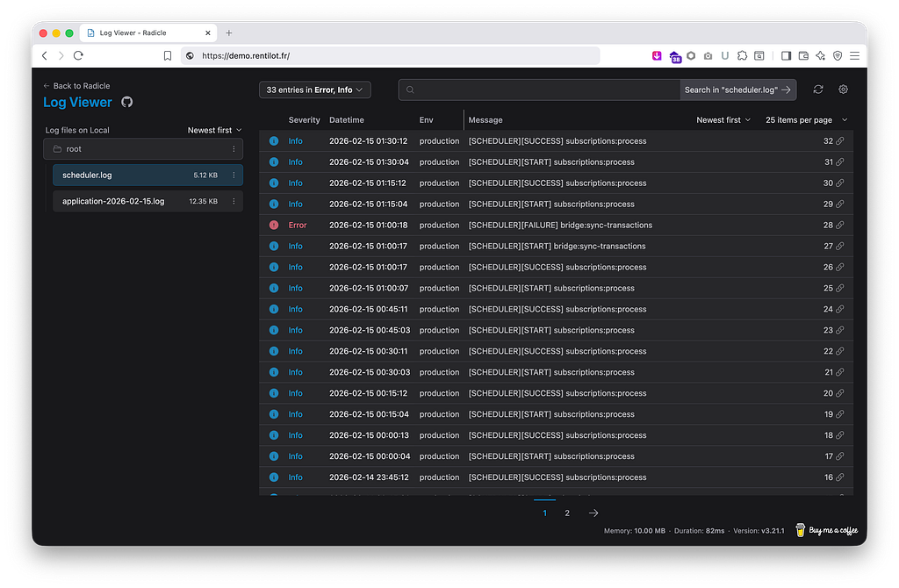The width and height of the screenshot is (899, 588).
Task: Focus the log search input field
Action: (x=539, y=90)
